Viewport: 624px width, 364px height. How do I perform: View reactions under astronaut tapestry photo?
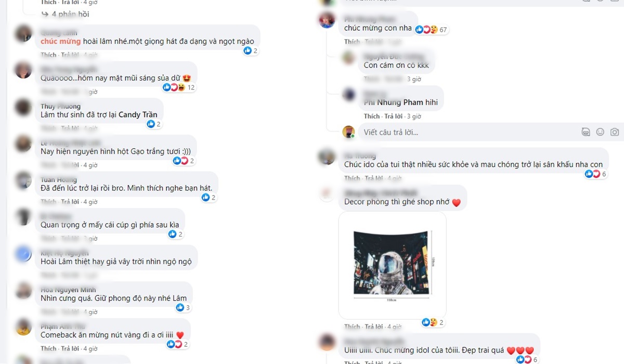[433, 322]
